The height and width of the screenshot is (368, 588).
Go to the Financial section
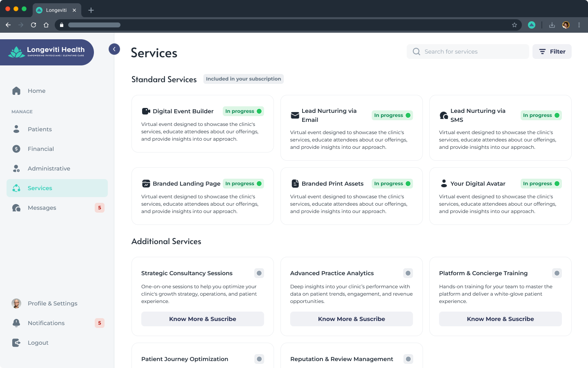57,149
